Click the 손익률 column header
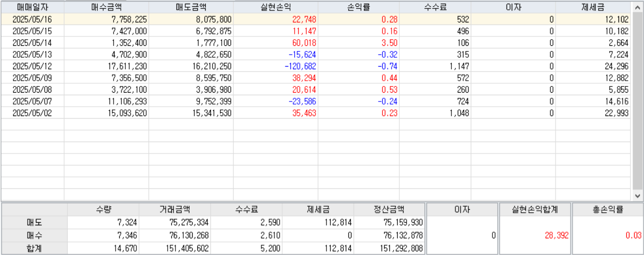This screenshot has height=255, width=644. coord(359,8)
